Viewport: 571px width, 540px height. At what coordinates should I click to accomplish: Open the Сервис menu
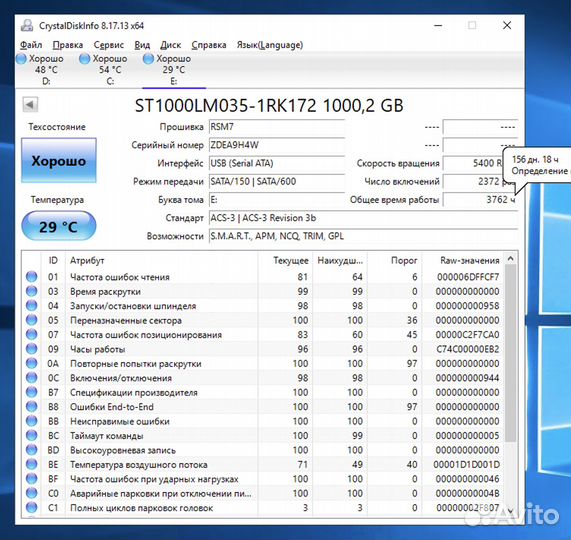[109, 45]
